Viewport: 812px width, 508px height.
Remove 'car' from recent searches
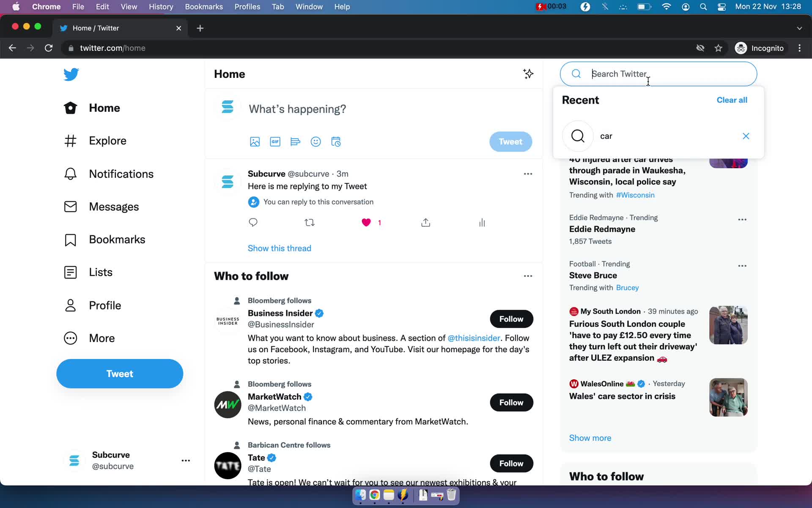point(746,136)
